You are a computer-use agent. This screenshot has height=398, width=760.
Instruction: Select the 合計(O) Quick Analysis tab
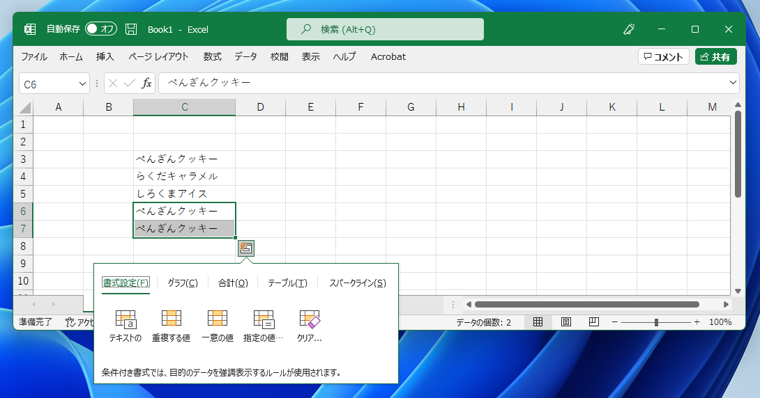pyautogui.click(x=233, y=283)
